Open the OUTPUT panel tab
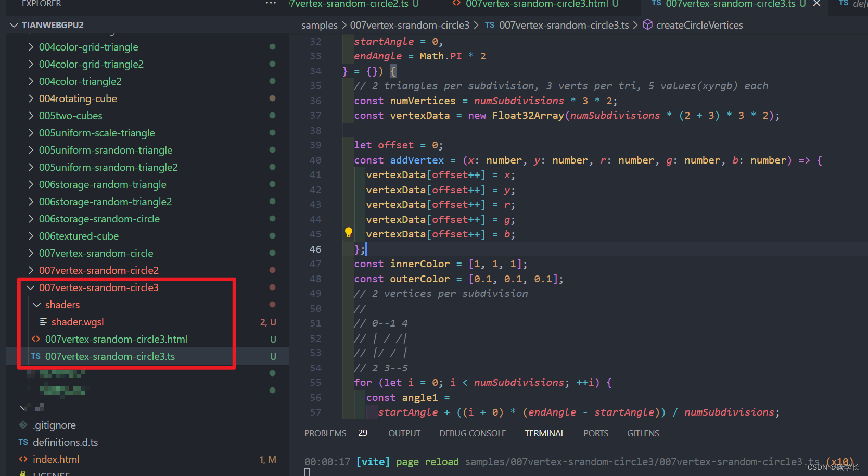868x476 pixels. 404,433
